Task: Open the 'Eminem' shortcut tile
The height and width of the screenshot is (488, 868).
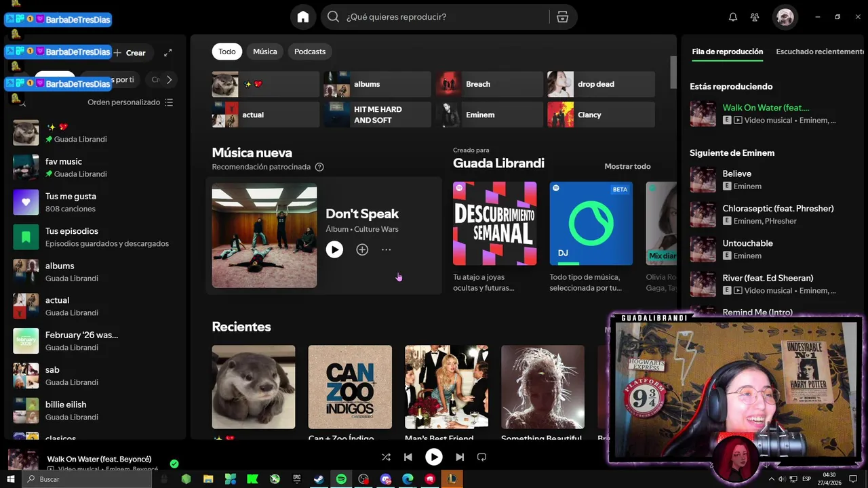Action: point(489,115)
